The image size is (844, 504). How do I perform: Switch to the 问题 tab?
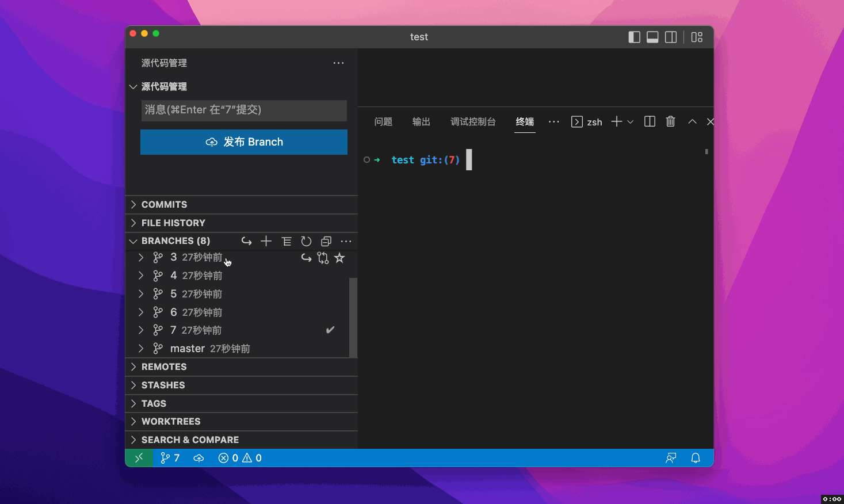(383, 121)
